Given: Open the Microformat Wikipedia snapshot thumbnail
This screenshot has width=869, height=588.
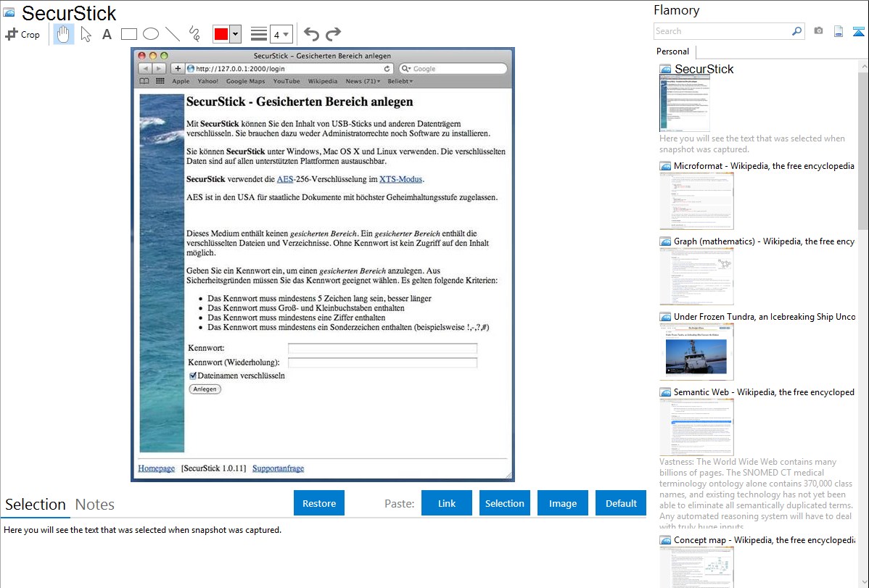Looking at the screenshot, I should [x=696, y=201].
